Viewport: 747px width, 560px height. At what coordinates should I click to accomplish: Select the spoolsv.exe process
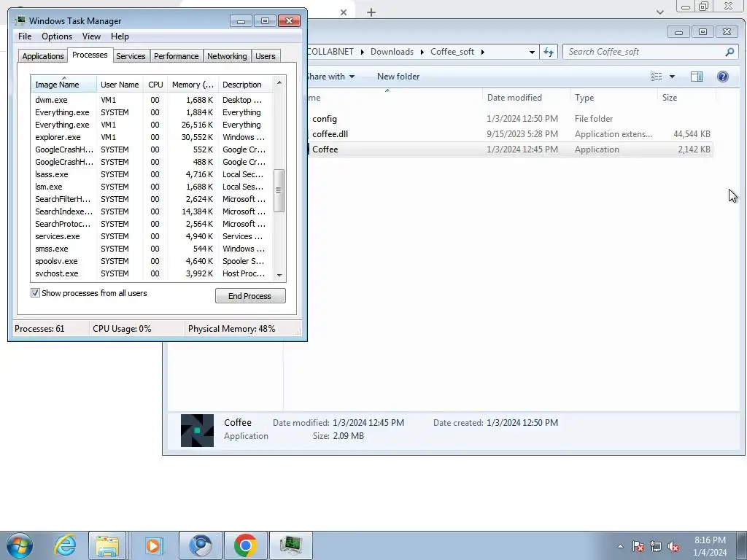coord(152,261)
